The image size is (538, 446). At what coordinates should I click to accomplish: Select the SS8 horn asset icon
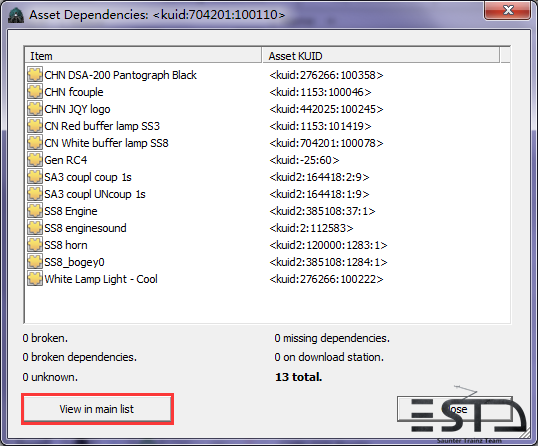coord(35,245)
